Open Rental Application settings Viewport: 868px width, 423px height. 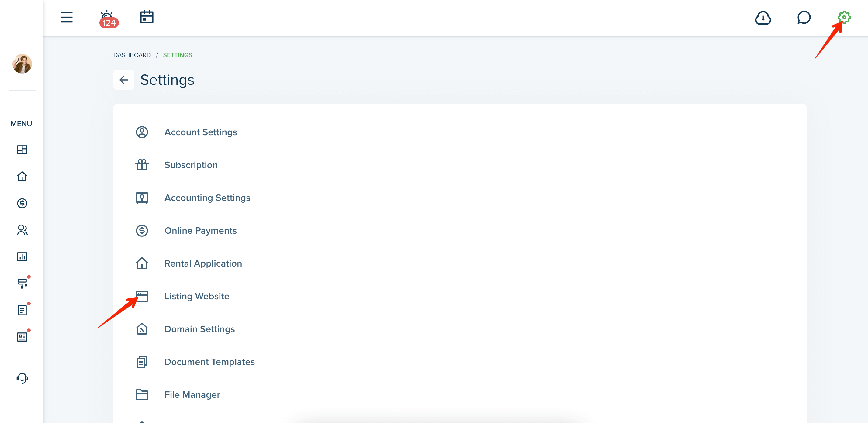tap(203, 263)
